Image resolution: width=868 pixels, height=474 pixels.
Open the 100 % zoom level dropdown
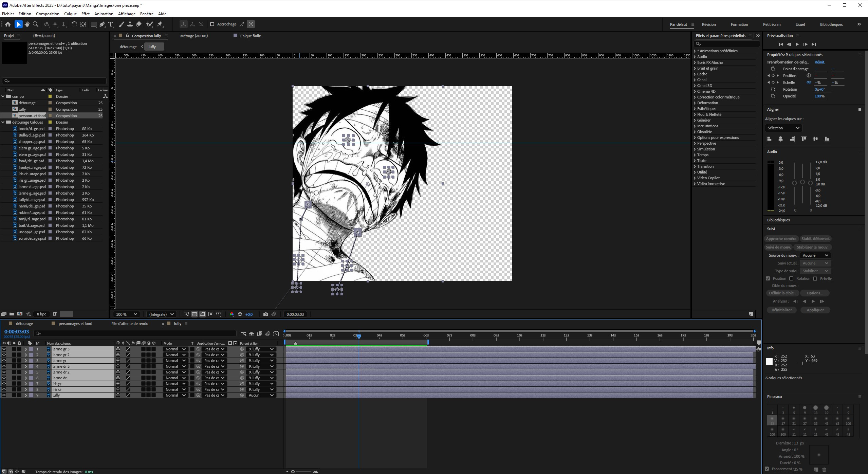127,314
